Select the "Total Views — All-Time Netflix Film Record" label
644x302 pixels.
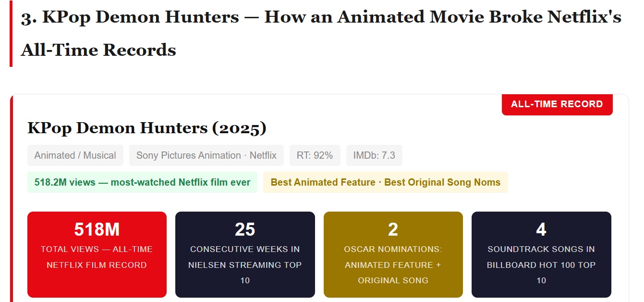[97, 257]
